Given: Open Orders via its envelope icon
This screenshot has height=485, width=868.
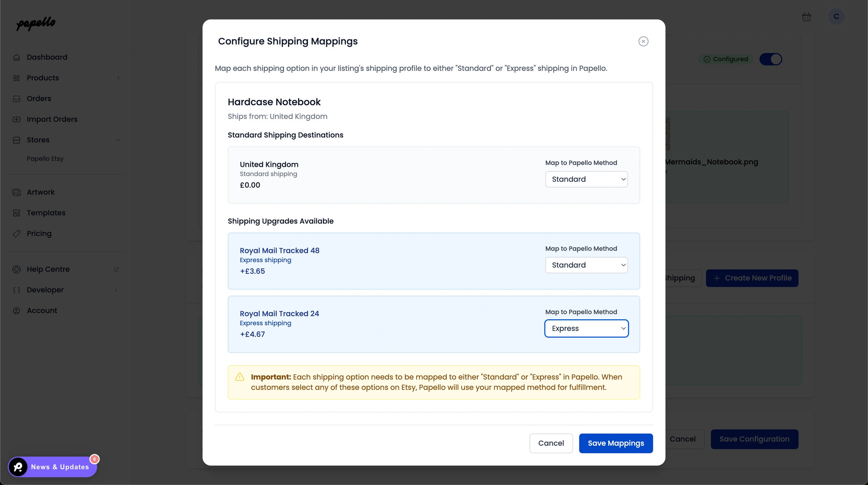Looking at the screenshot, I should coord(17,98).
